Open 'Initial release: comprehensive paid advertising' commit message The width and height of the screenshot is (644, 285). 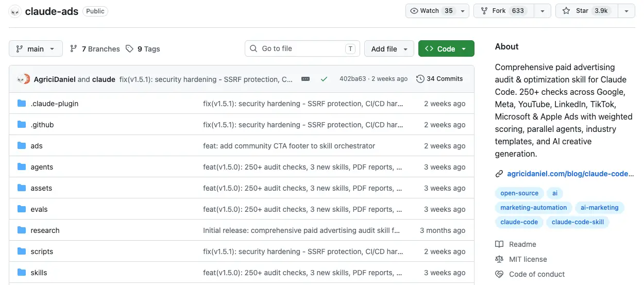(x=301, y=230)
